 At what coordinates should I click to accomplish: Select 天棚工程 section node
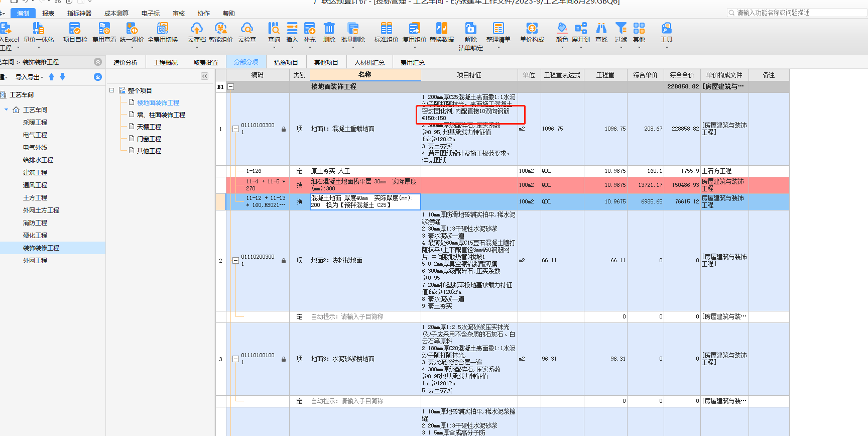click(149, 127)
